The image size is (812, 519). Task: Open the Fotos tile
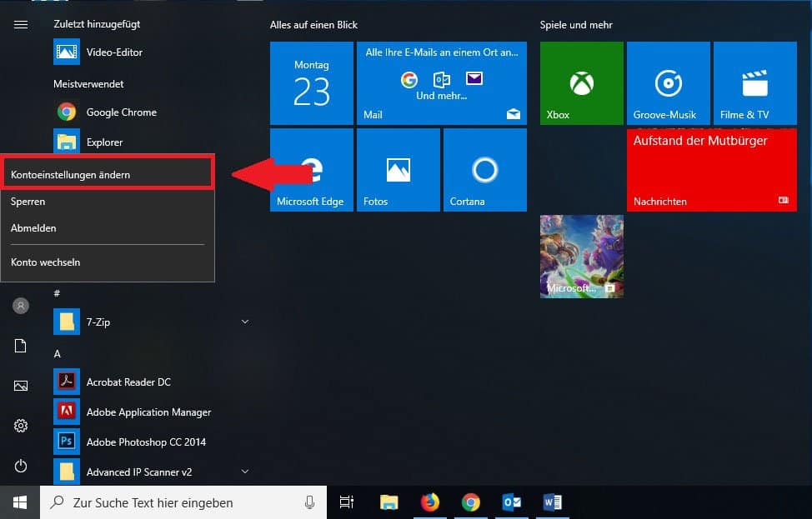(x=398, y=170)
